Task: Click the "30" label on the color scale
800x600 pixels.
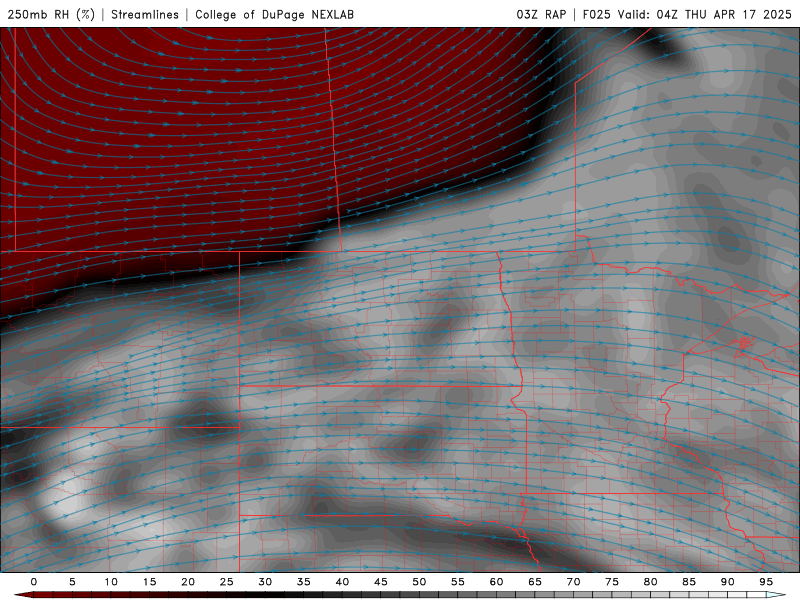Action: 265,582
